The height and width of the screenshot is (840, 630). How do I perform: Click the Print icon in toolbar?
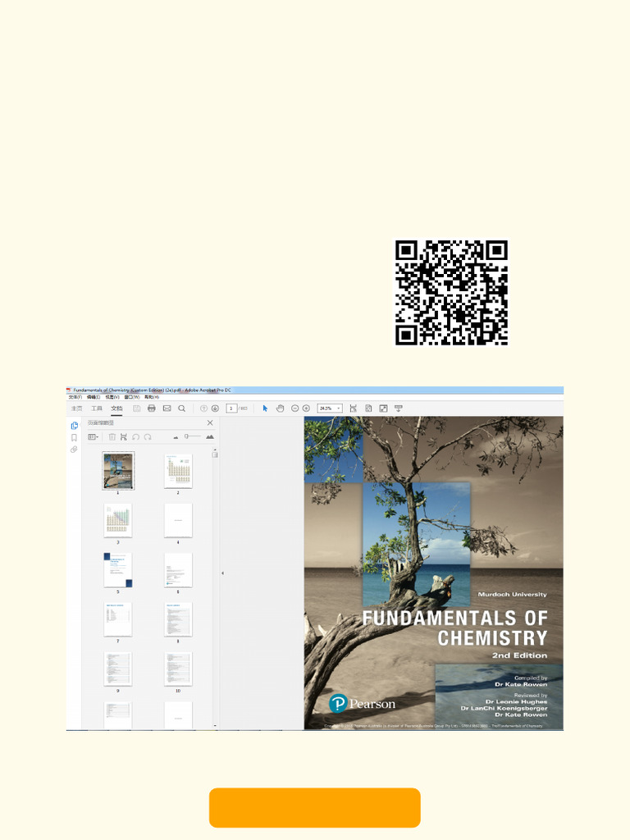(152, 409)
